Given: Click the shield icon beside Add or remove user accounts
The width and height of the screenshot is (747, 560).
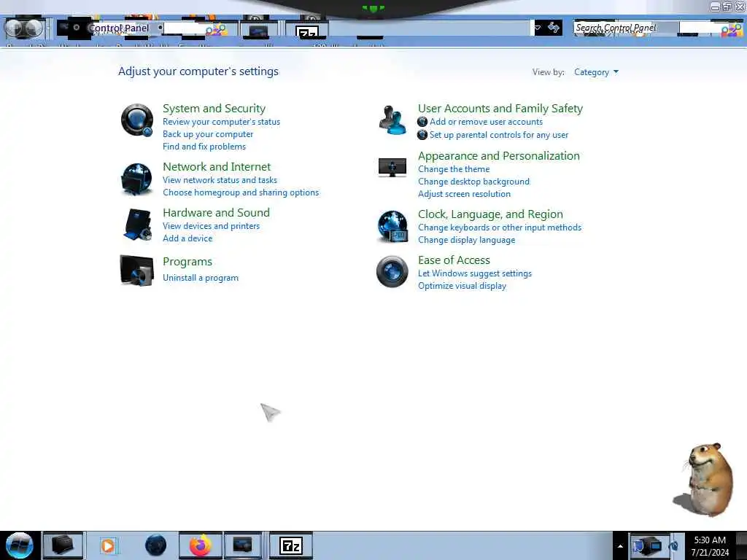Looking at the screenshot, I should pyautogui.click(x=422, y=122).
